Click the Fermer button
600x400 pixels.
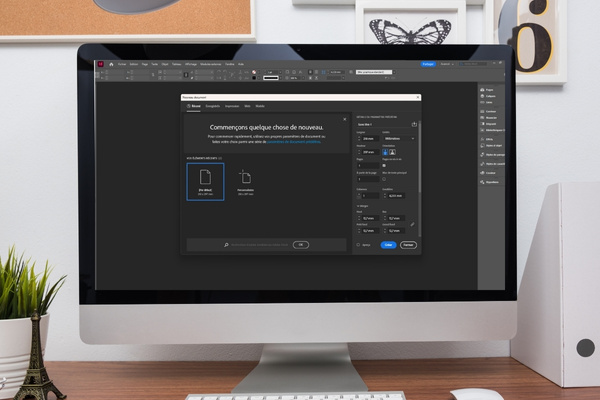[x=408, y=244]
